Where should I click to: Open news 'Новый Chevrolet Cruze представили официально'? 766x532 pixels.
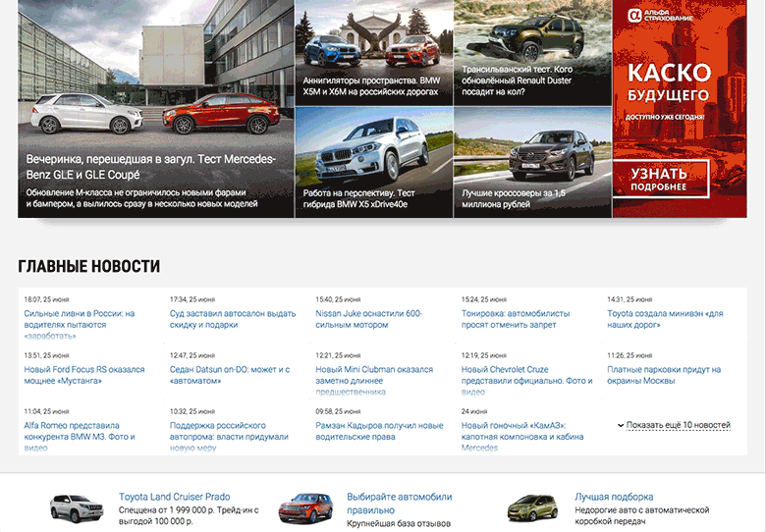click(x=527, y=380)
